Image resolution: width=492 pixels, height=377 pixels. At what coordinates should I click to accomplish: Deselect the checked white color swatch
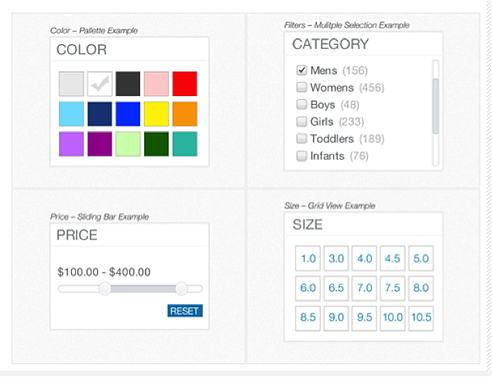coord(100,84)
